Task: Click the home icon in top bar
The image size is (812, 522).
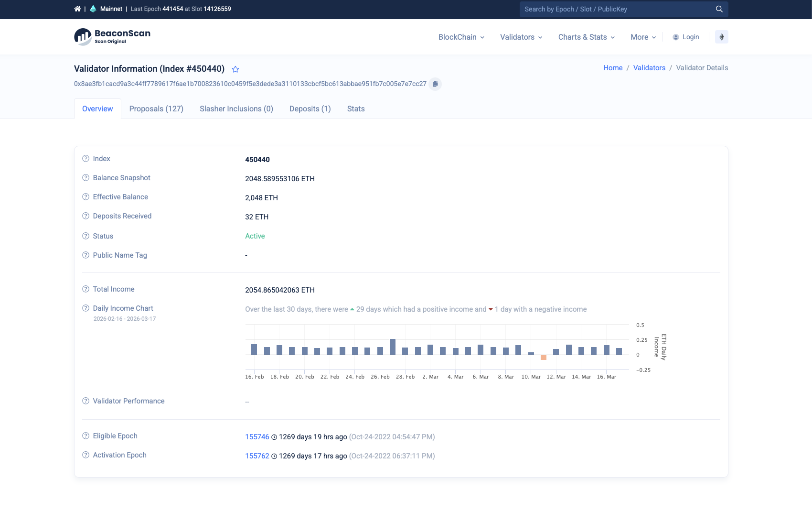Action: click(x=77, y=9)
